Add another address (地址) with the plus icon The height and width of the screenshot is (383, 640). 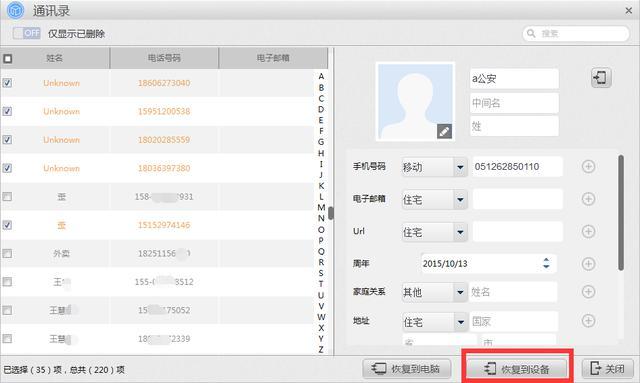(588, 321)
